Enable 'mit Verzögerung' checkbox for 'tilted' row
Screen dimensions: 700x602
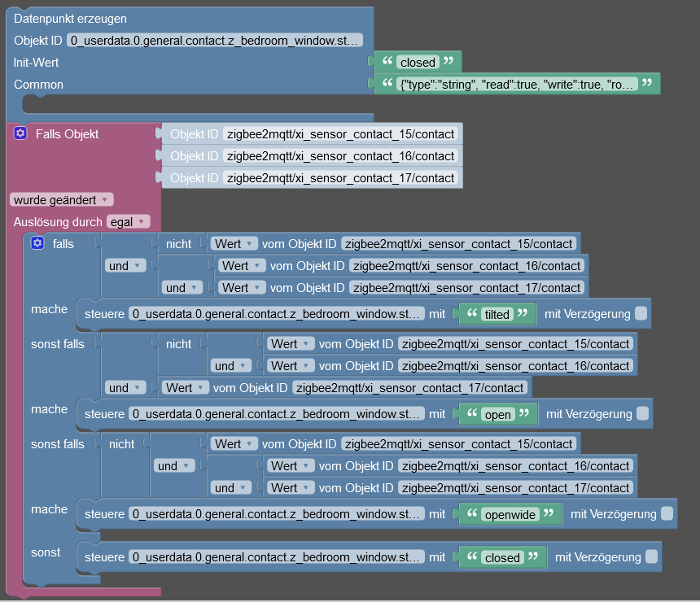click(x=641, y=314)
